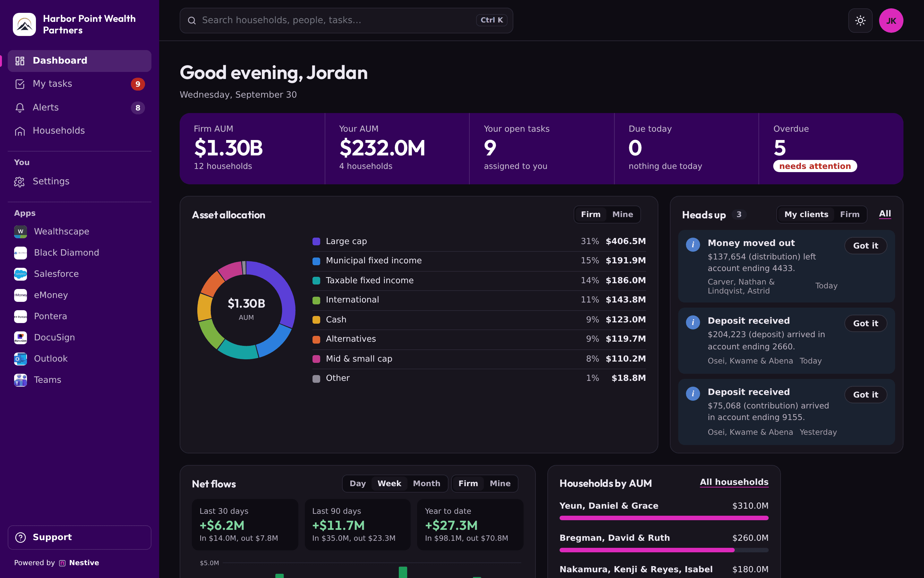Open the JK user avatar

[891, 20]
